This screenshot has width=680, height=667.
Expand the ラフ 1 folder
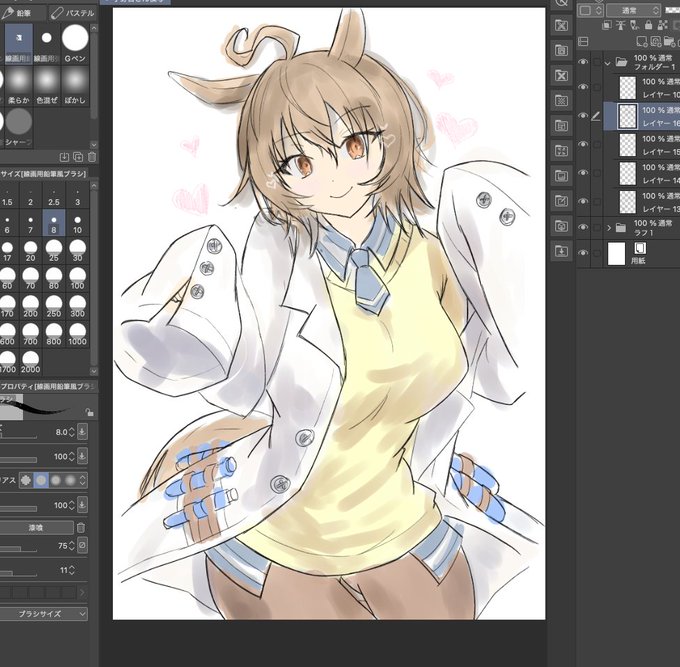[x=608, y=228]
